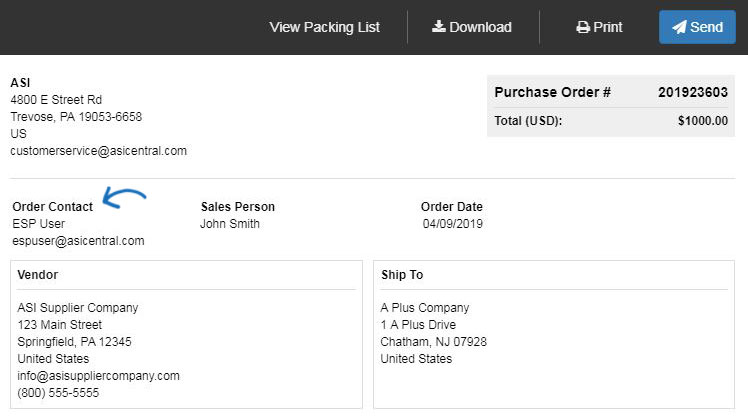Click the Ship To panel heading
This screenshot has height=419, width=748.
[x=402, y=275]
